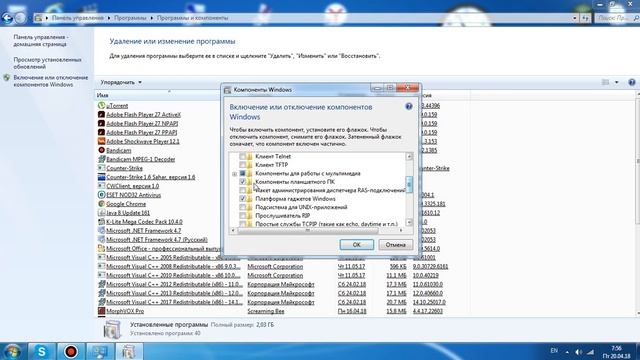Viewport: 640px width, 360px height.
Task: Click the Отмена button in the dialog
Action: pyautogui.click(x=396, y=245)
